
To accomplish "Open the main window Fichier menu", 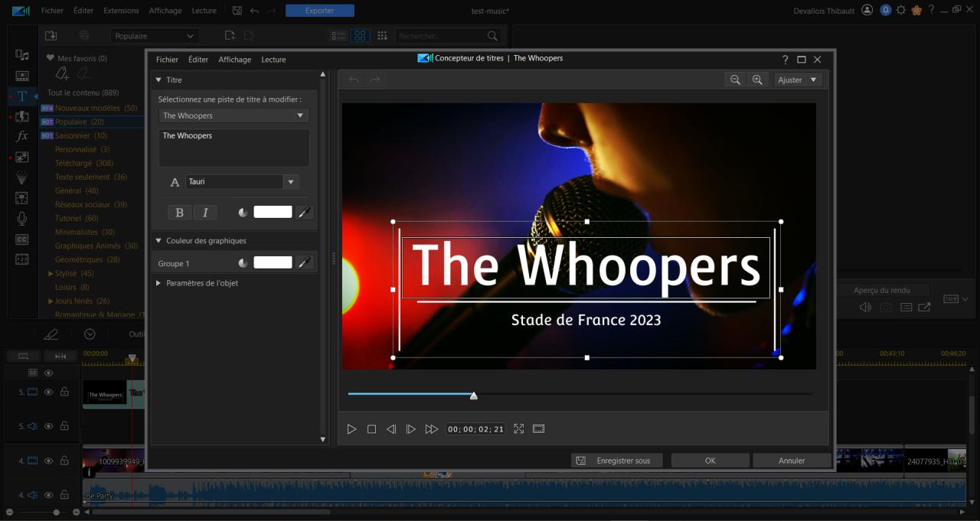I will click(52, 11).
